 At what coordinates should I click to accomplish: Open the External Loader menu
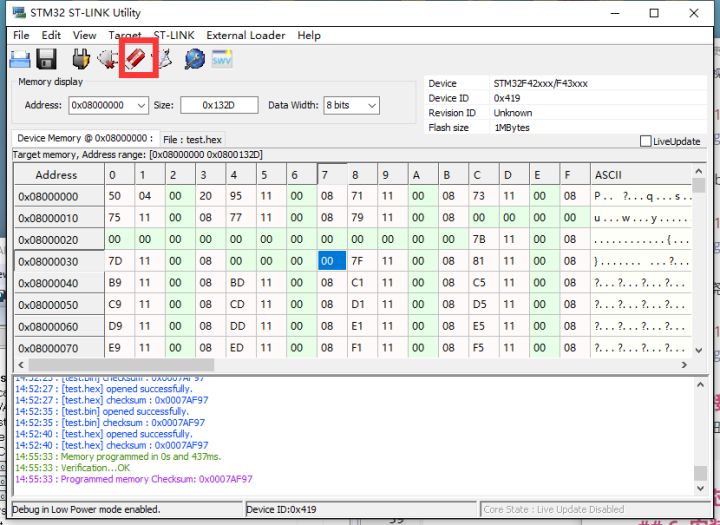pos(246,35)
